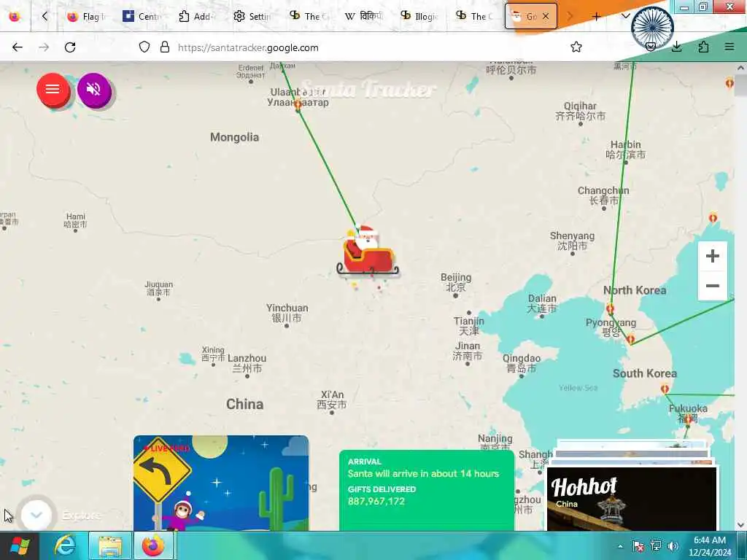Switch to 'The' tab after Illogic
The width and height of the screenshot is (747, 560).
(474, 17)
